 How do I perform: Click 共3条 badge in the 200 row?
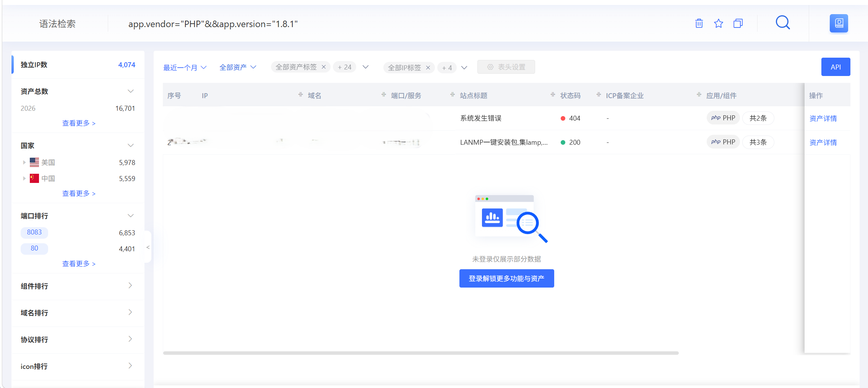(758, 142)
